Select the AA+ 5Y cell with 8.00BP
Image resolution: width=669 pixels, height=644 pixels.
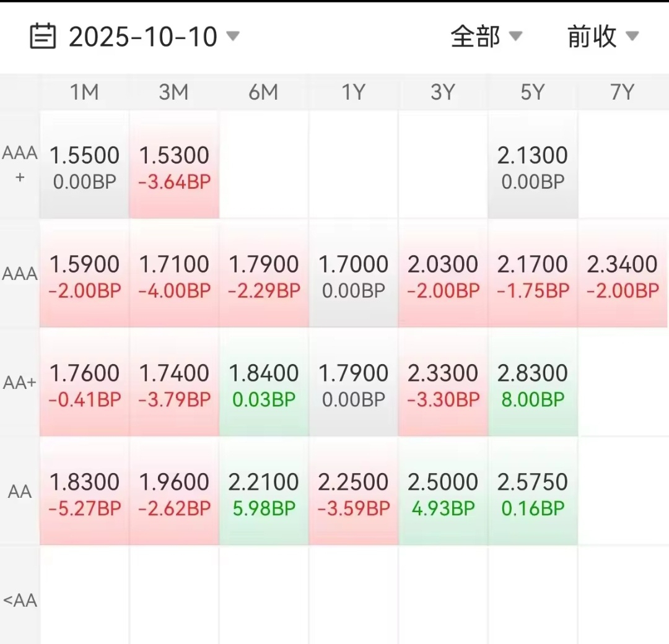532,383
